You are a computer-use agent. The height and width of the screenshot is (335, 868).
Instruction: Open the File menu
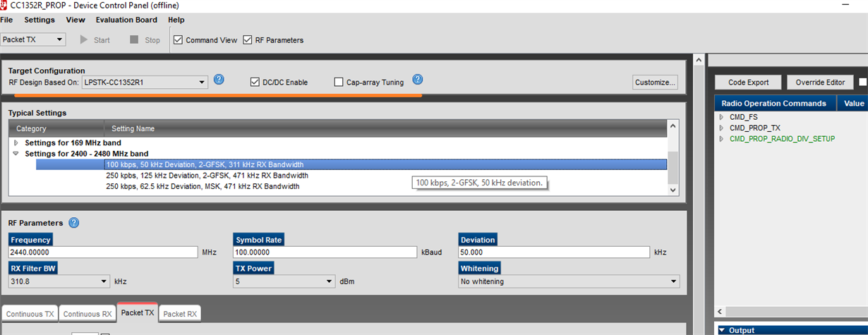6,20
